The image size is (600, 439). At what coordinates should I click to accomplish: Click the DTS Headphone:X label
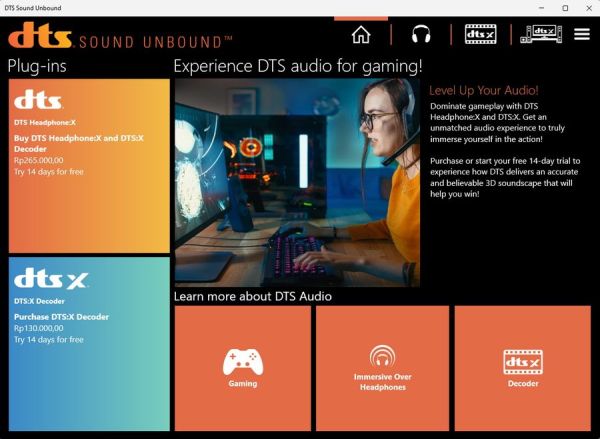[x=45, y=122]
